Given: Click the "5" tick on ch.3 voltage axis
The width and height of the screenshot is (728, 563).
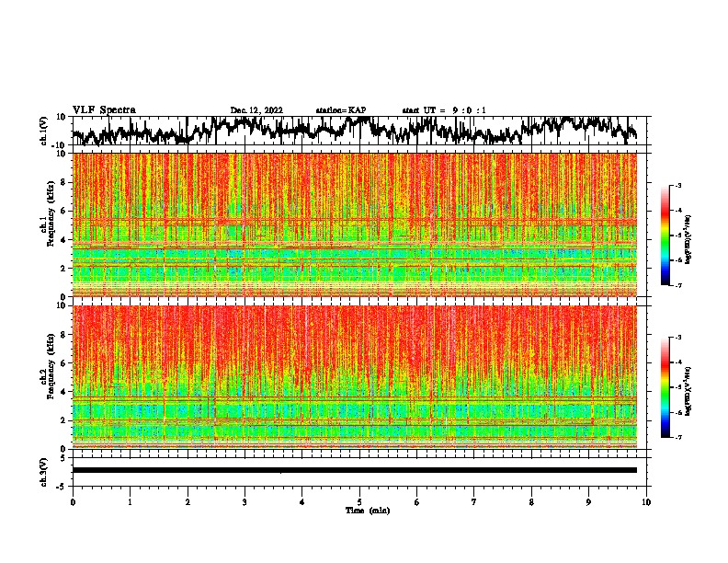Looking at the screenshot, I should pyautogui.click(x=63, y=458).
